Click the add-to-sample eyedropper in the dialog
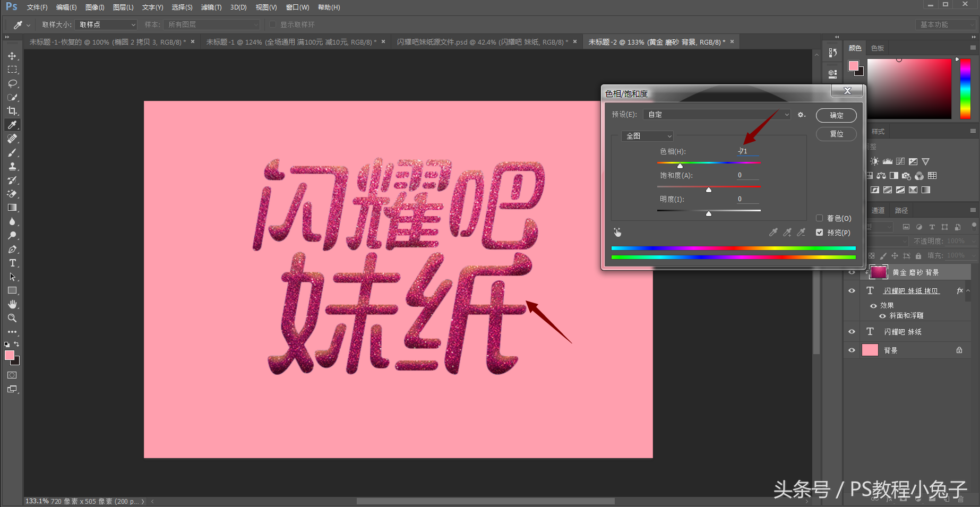The image size is (980, 507). (x=787, y=232)
